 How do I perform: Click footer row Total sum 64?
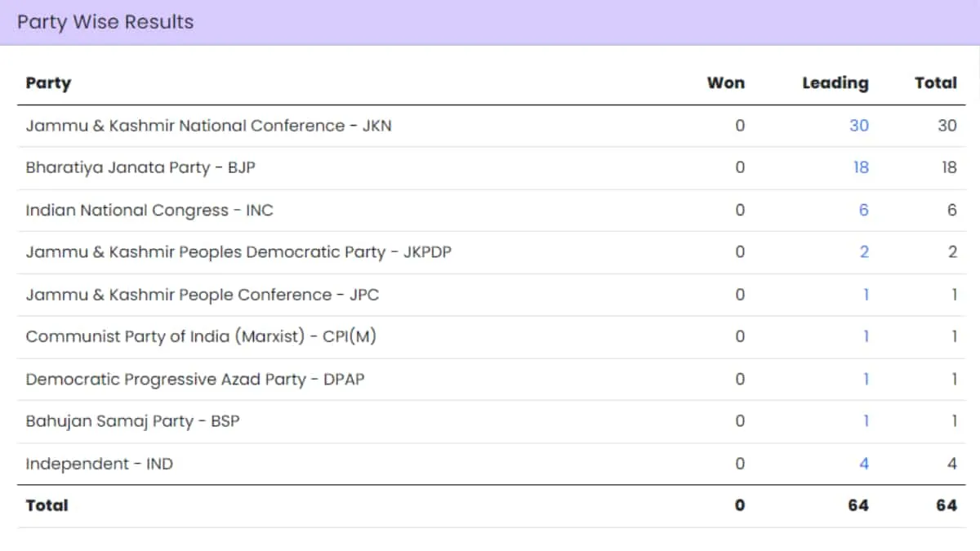947,505
